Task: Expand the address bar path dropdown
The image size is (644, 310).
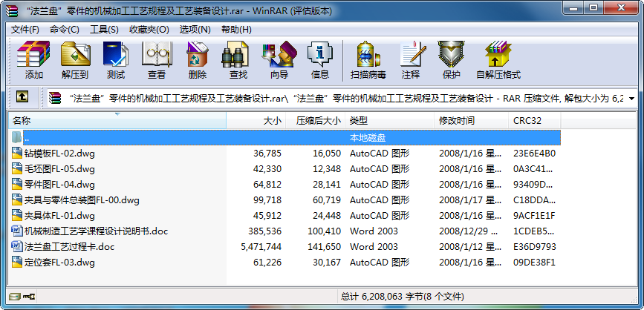Action: coord(631,99)
